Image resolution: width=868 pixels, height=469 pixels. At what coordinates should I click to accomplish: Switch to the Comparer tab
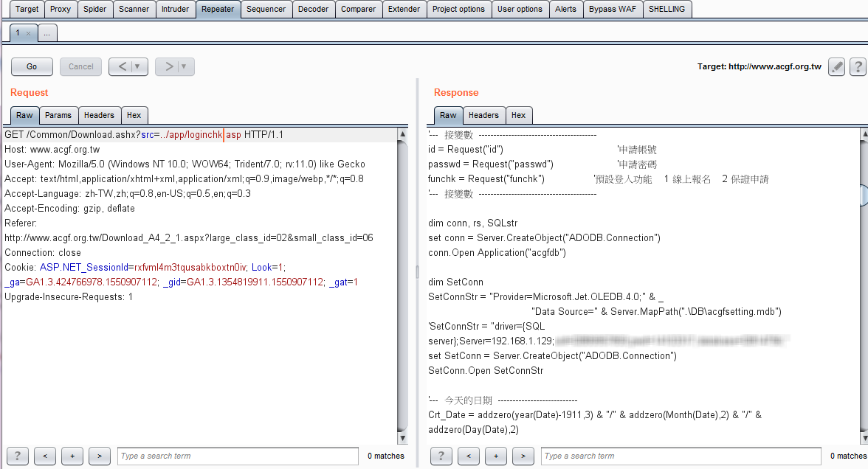[x=358, y=9]
